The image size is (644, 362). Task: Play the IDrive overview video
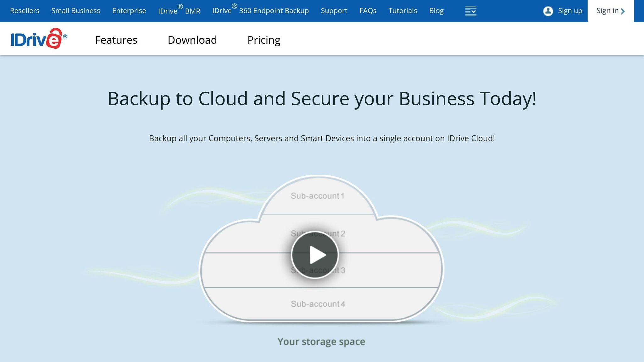coord(316,255)
